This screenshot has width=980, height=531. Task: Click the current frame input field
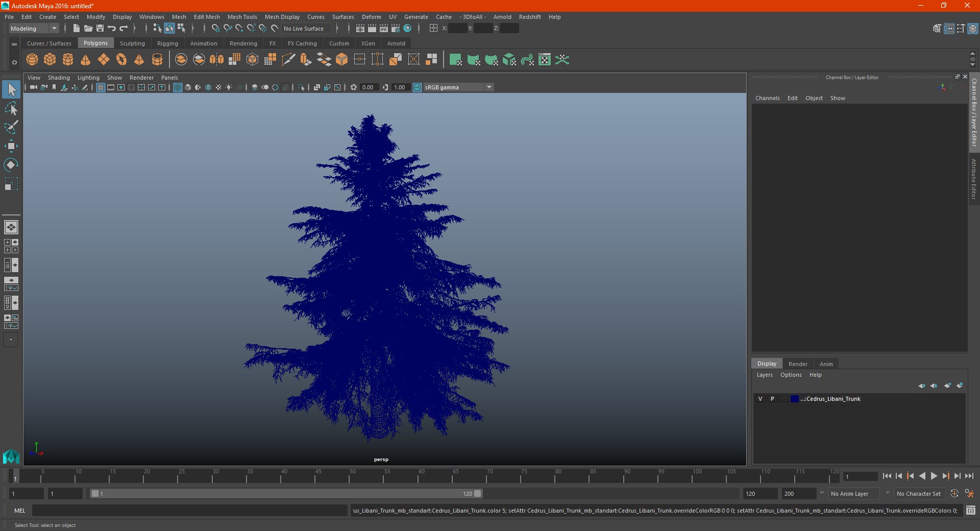point(860,477)
